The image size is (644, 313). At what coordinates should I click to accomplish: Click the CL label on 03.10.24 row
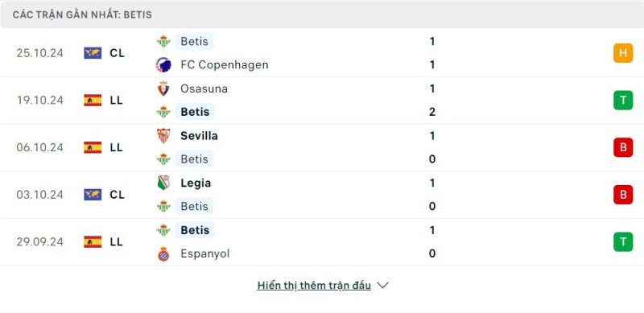pyautogui.click(x=117, y=195)
